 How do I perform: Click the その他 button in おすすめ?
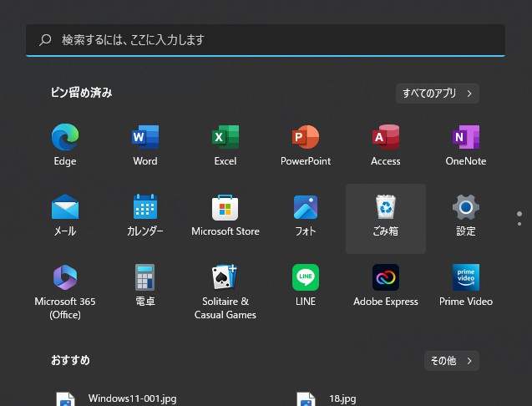click(452, 361)
